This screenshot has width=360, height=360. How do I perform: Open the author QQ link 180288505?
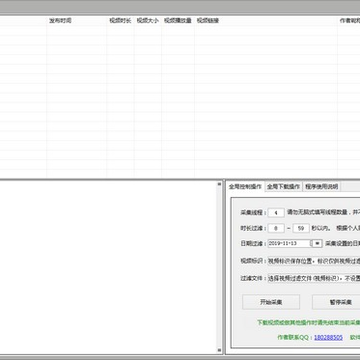[328, 338]
